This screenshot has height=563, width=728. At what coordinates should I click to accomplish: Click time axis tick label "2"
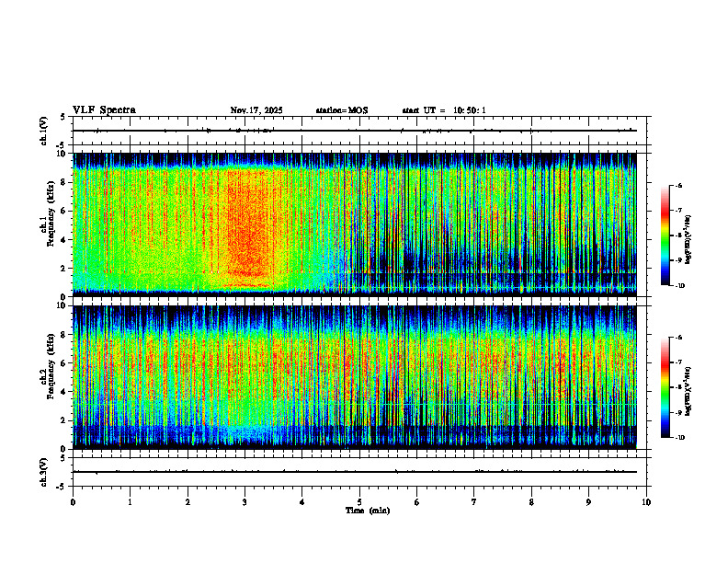click(188, 502)
